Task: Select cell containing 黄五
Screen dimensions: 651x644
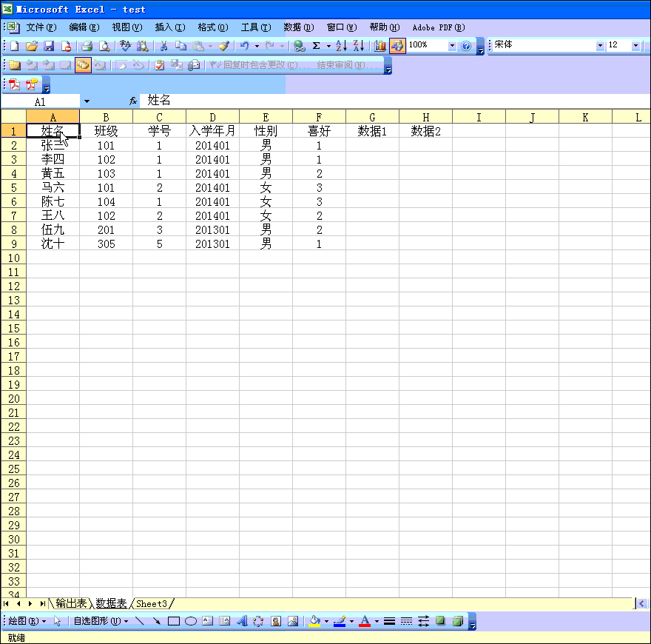Action: 53,174
